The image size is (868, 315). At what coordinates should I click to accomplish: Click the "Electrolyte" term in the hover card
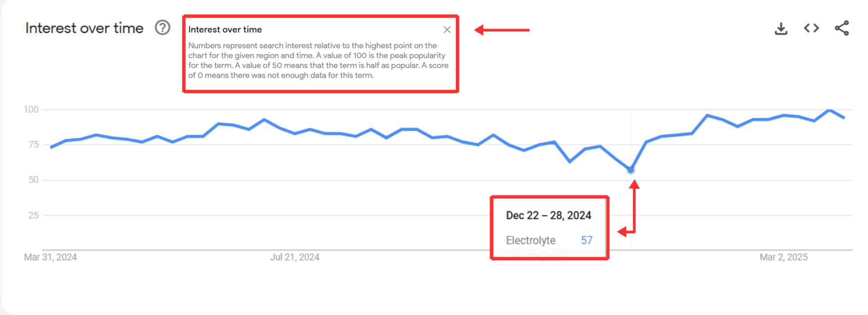tap(530, 240)
